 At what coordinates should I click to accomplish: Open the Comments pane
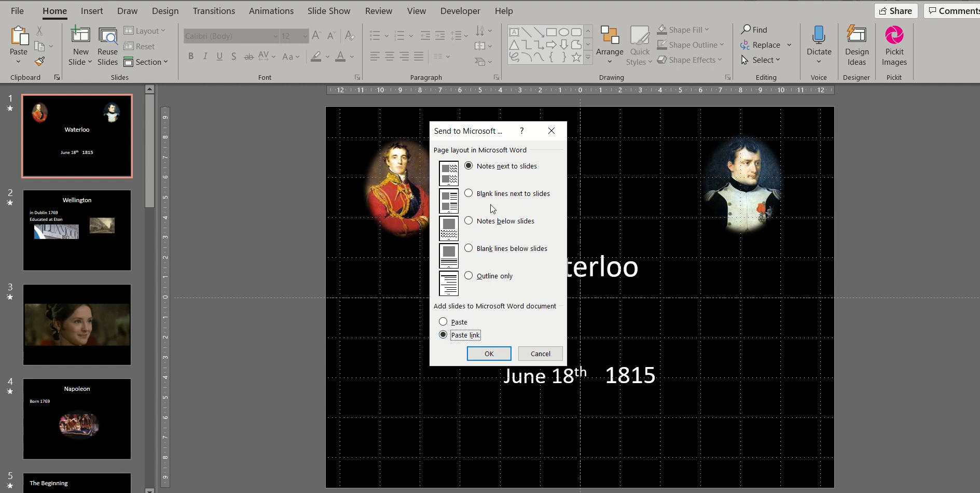click(x=952, y=11)
